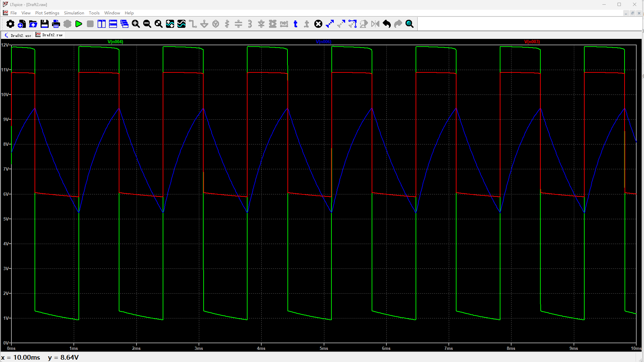The image size is (644, 362).
Task: Click the green V(n004) trace label
Action: point(115,42)
